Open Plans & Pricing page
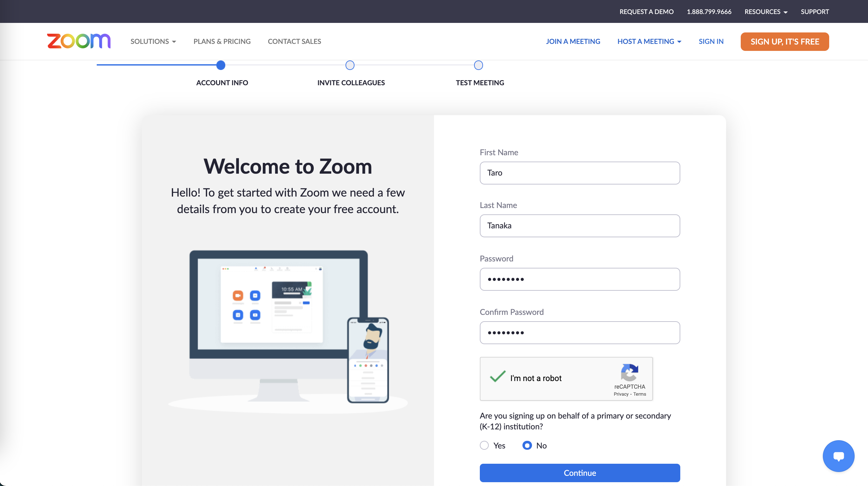The width and height of the screenshot is (868, 486). (x=222, y=41)
